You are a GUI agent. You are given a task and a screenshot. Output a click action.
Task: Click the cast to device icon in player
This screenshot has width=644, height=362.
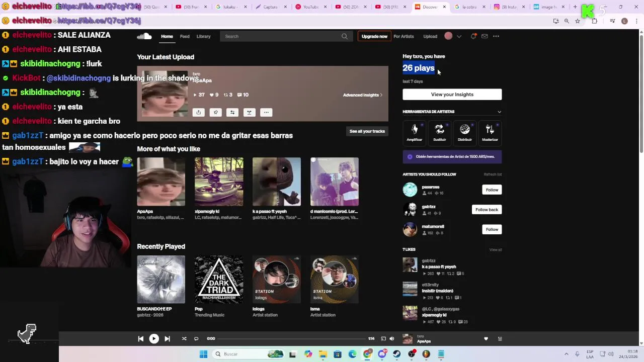[x=383, y=339]
